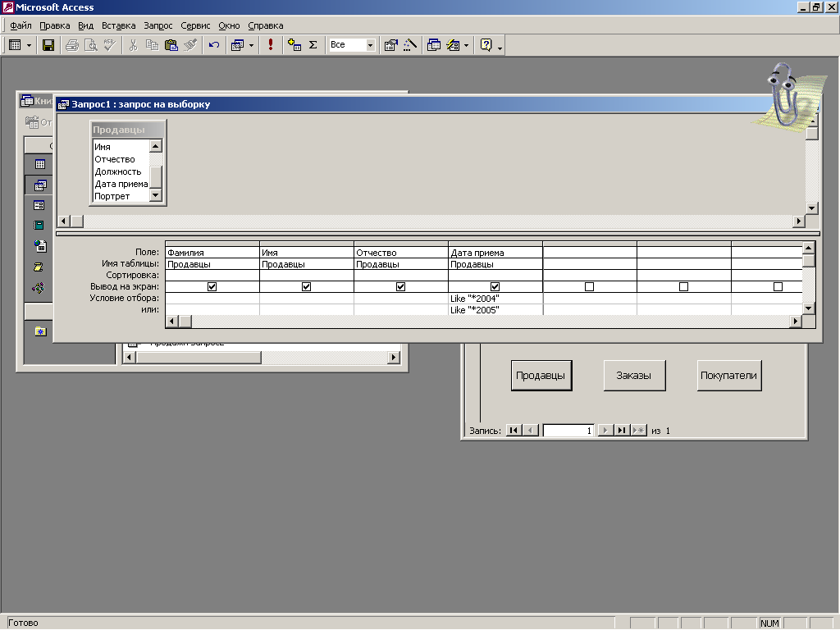Open the Правка menu
This screenshot has width=840, height=630.
(x=55, y=25)
